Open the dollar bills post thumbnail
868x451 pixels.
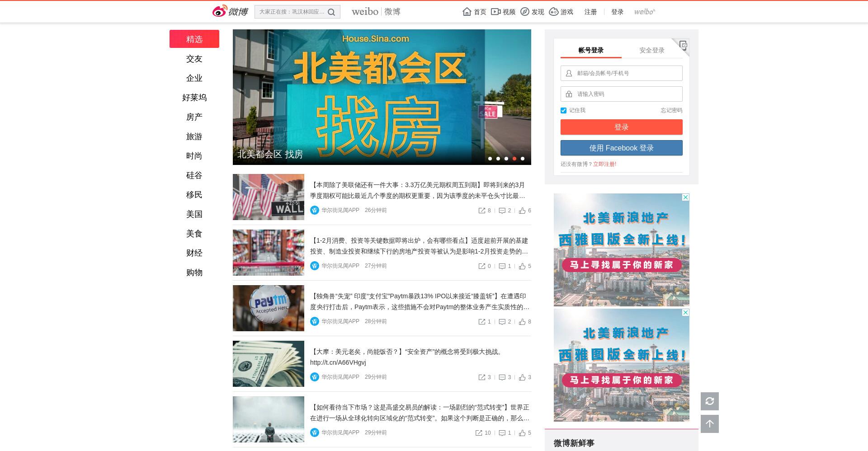pos(269,364)
